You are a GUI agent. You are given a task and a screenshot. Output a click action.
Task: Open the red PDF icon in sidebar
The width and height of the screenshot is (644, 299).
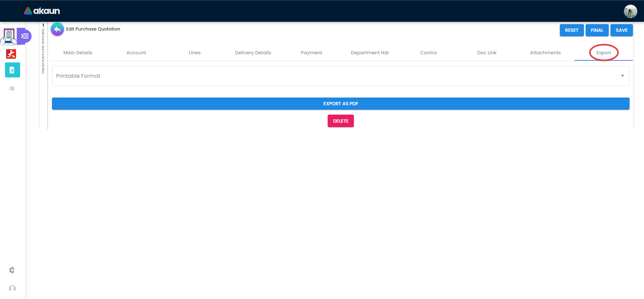[x=11, y=54]
